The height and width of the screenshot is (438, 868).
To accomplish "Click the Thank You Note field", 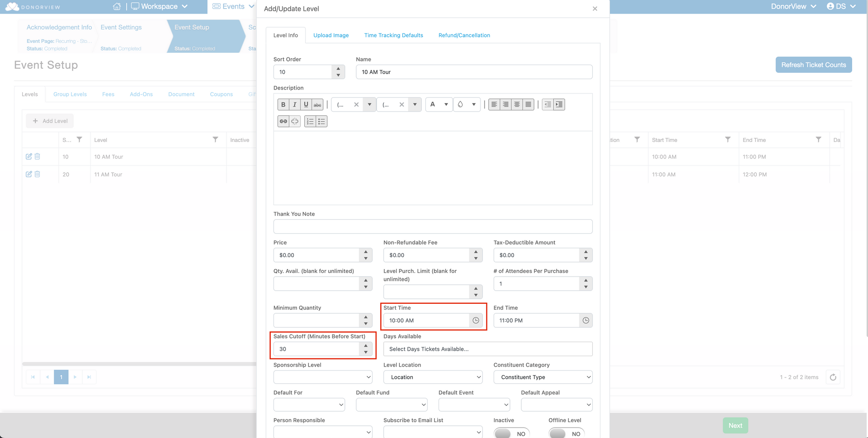I will coord(433,226).
